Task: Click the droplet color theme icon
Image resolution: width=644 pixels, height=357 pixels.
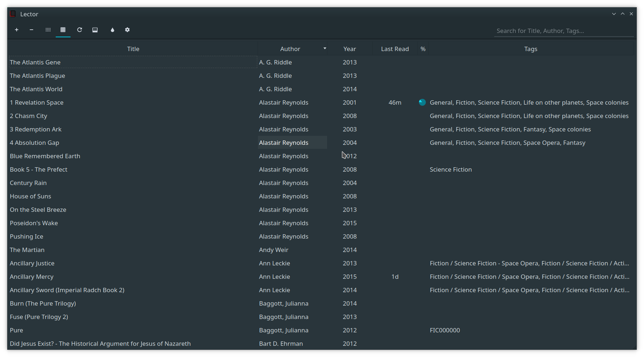Action: coord(113,30)
